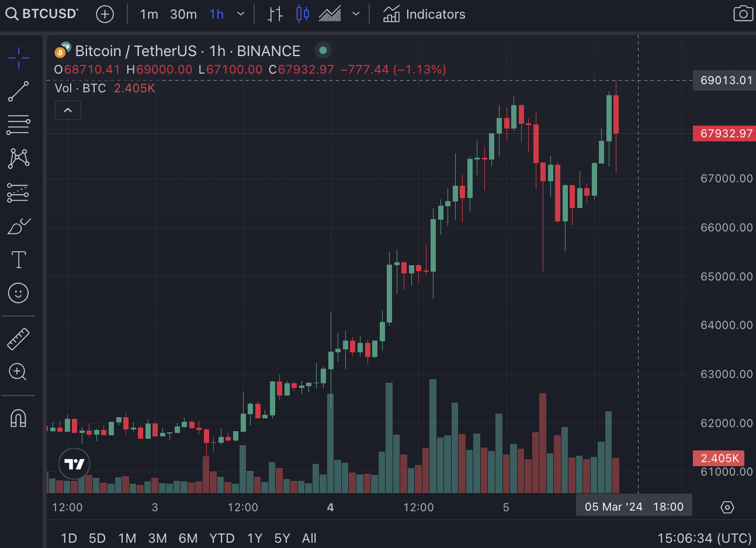
Task: Open the Fibonacci retracement tools
Action: pyautogui.click(x=18, y=124)
